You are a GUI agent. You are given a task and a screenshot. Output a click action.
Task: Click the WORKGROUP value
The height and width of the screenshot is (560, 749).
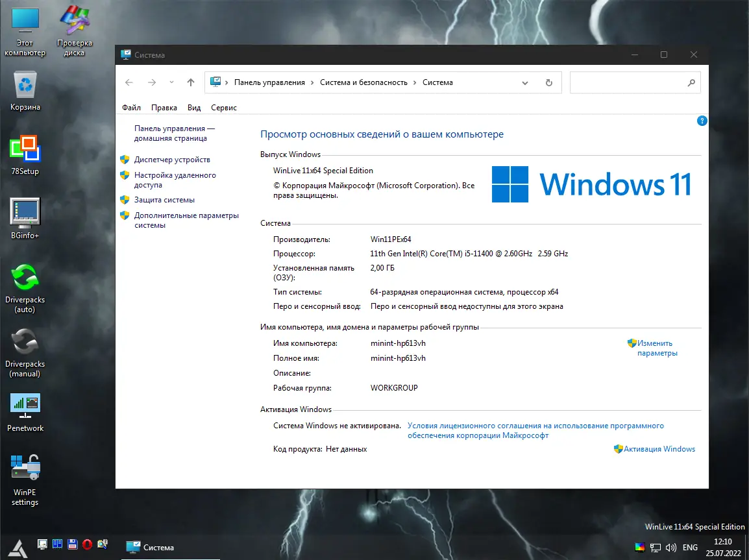click(x=394, y=387)
